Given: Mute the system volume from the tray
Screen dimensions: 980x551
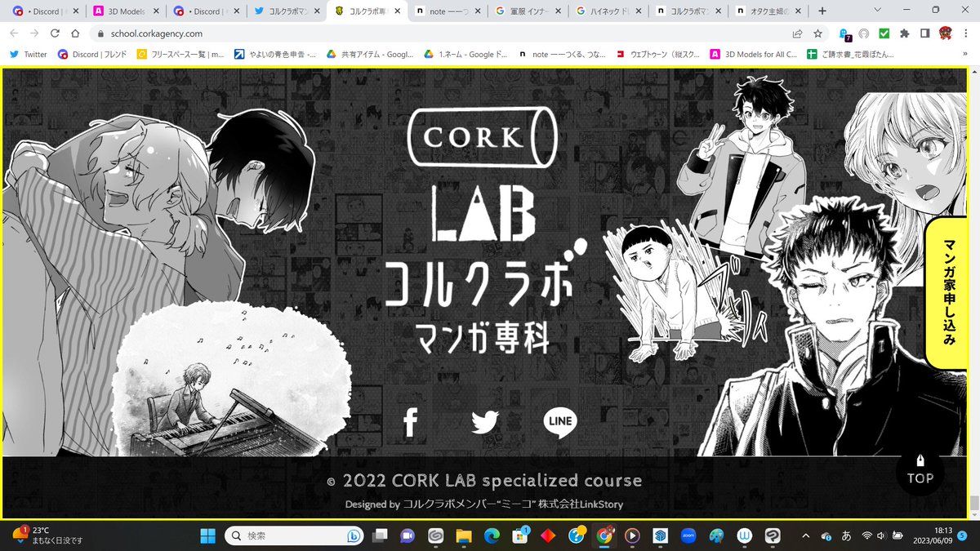Looking at the screenshot, I should (x=880, y=536).
